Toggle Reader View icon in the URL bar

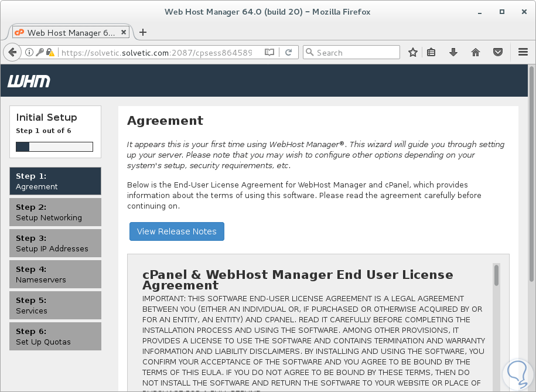point(269,52)
